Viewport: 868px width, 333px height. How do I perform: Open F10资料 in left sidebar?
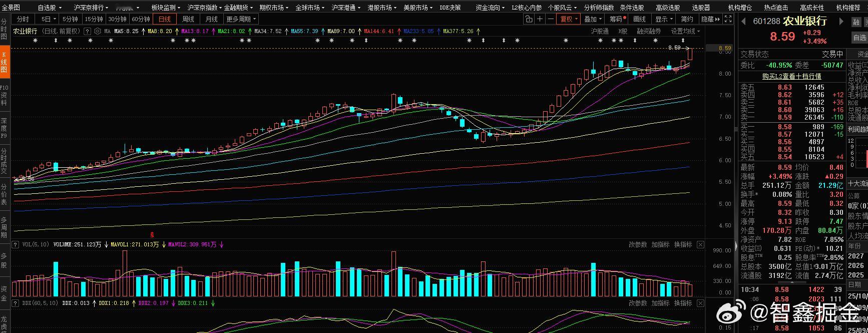pos(4,95)
